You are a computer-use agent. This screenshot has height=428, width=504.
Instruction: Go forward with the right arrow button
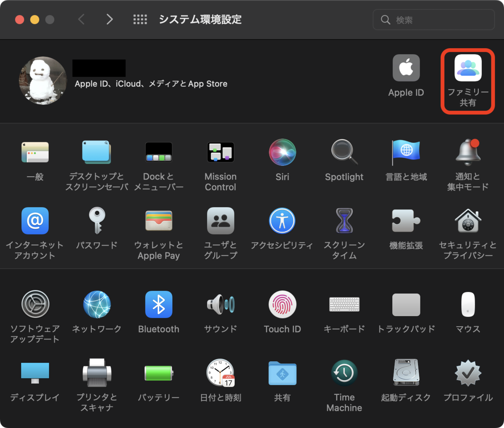[110, 19]
